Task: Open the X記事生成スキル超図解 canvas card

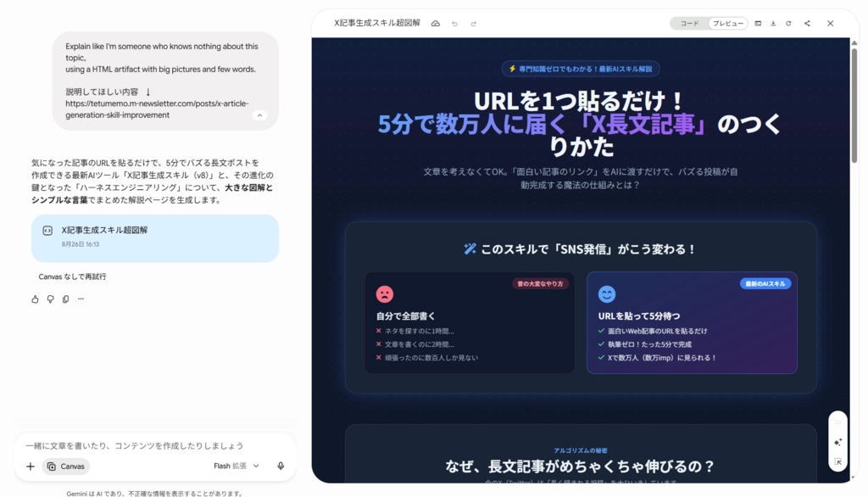Action: tap(155, 238)
